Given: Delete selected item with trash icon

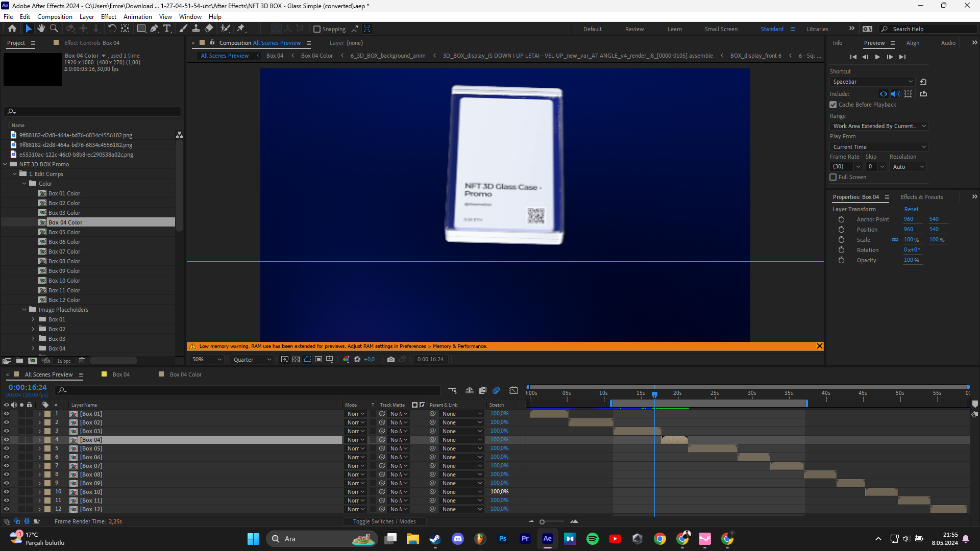Looking at the screenshot, I should [x=82, y=361].
